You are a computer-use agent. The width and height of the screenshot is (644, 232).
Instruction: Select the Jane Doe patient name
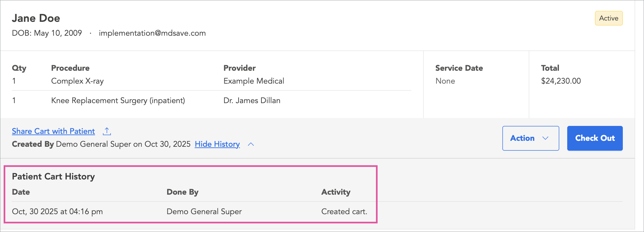click(x=36, y=18)
